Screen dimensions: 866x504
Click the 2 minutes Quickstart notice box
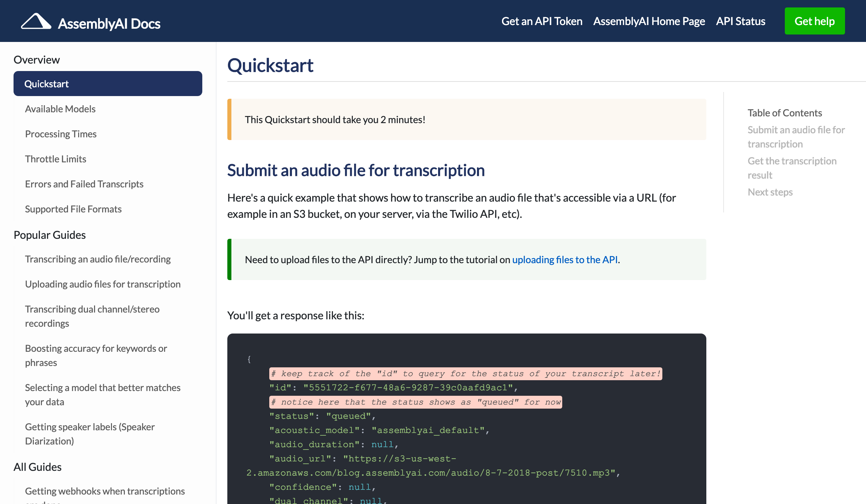click(x=466, y=119)
